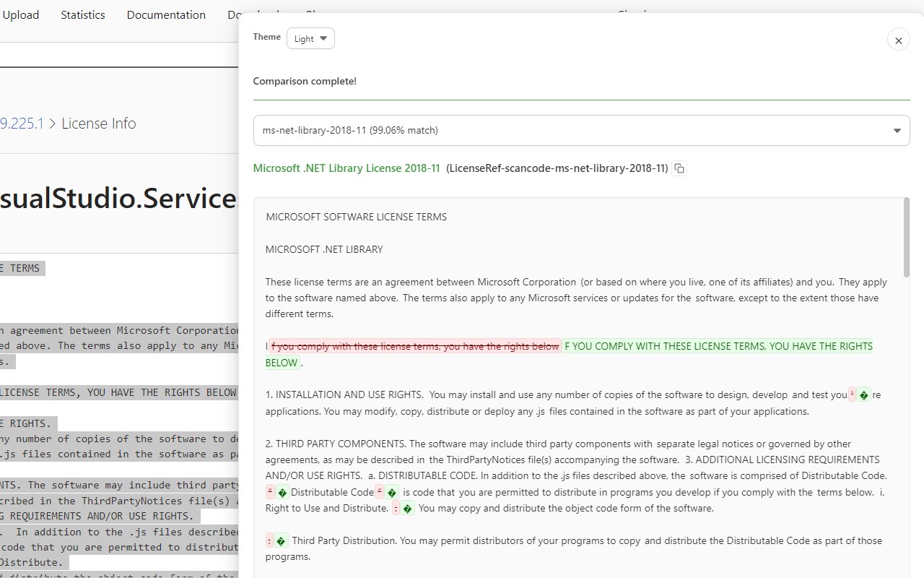Copy the LicenseRef-scancode identifier

pyautogui.click(x=679, y=168)
